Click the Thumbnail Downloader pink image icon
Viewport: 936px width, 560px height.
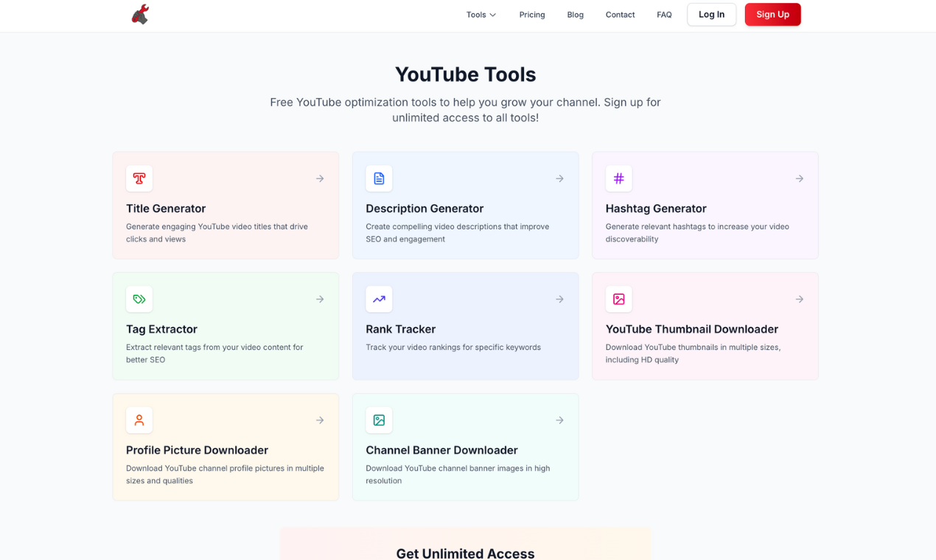[x=619, y=299]
